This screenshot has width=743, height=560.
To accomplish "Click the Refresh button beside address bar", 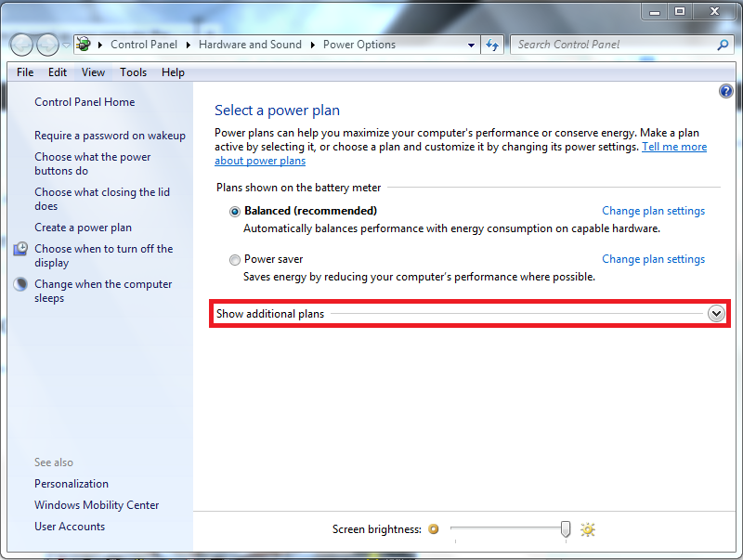I will click(492, 45).
